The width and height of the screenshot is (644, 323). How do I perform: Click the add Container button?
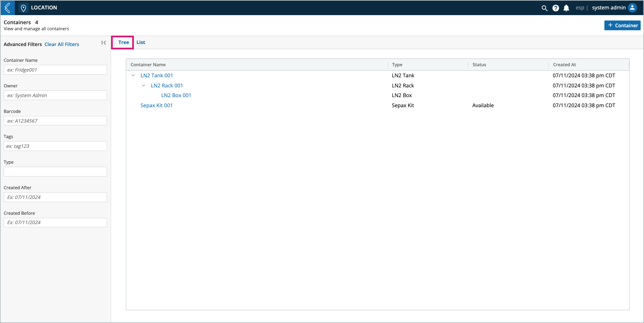pyautogui.click(x=623, y=25)
